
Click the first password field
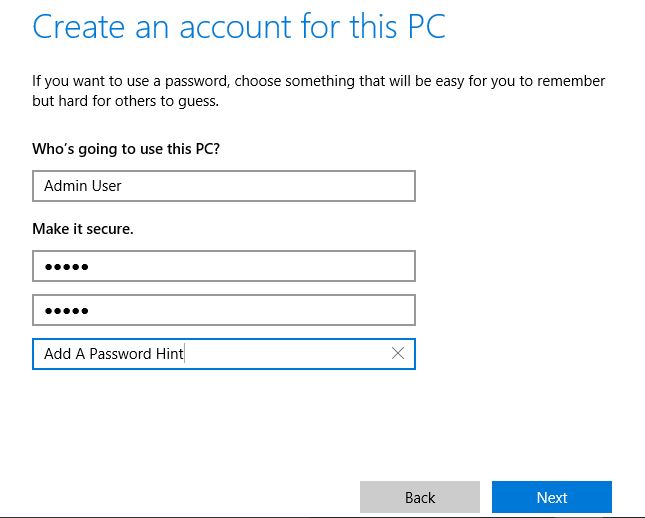(x=223, y=266)
